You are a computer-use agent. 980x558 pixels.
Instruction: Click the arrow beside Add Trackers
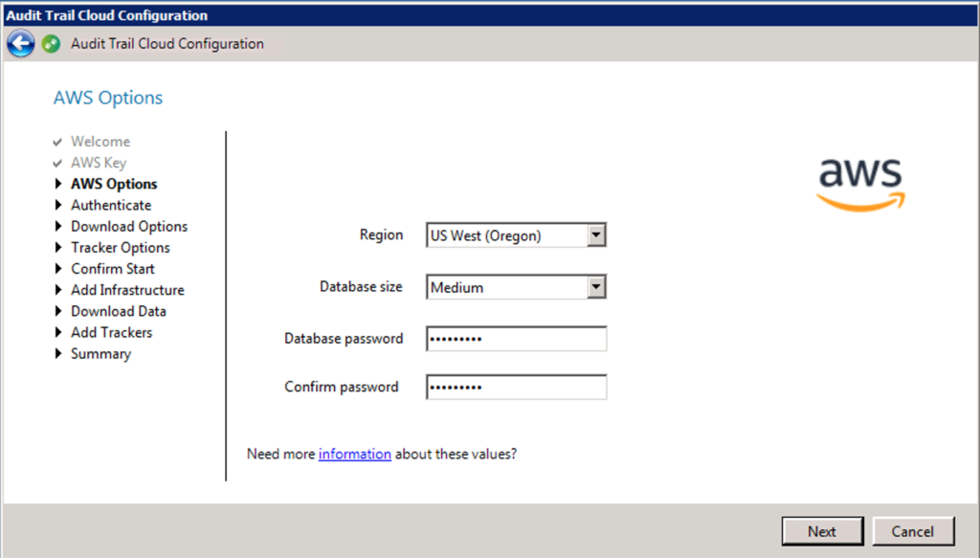pos(58,332)
